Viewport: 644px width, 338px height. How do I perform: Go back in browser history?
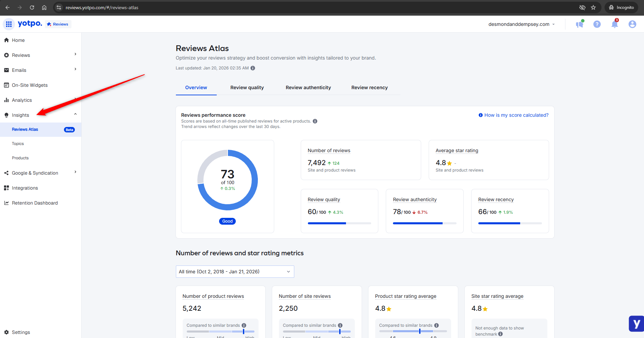[7, 7]
